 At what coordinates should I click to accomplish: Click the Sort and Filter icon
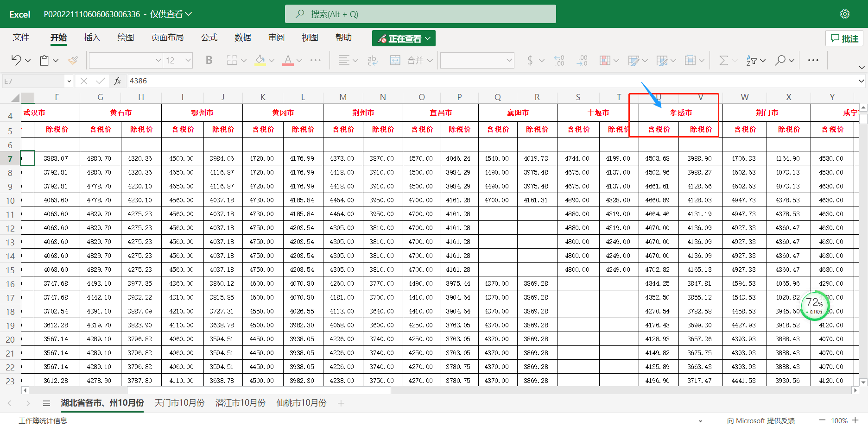coord(751,60)
